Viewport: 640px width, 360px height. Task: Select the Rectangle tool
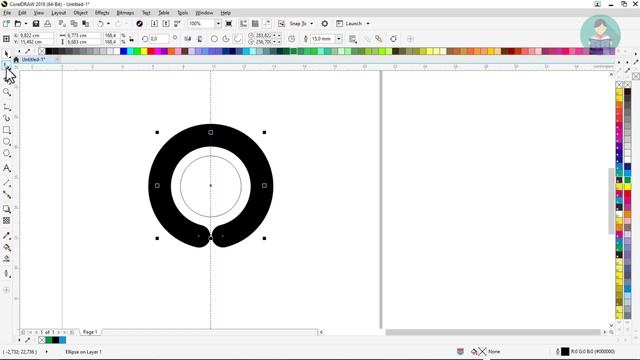[x=7, y=130]
